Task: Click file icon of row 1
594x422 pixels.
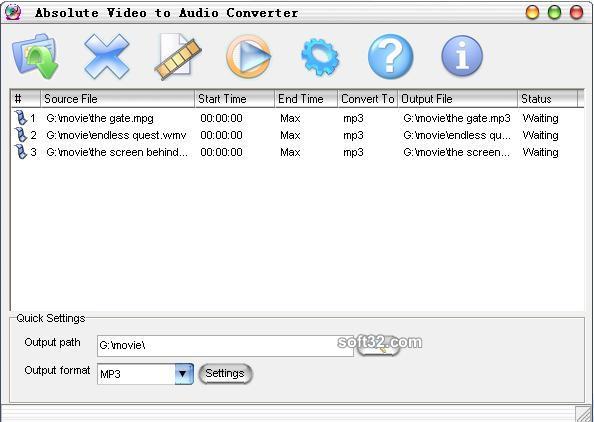Action: point(20,118)
